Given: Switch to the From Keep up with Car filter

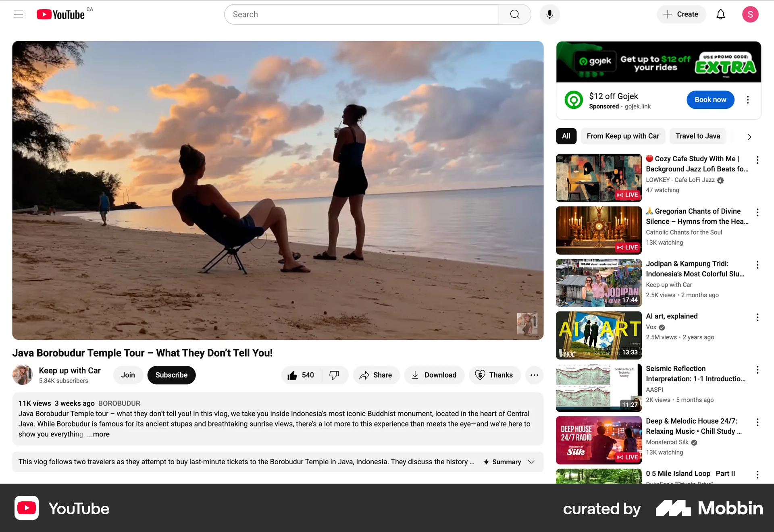Looking at the screenshot, I should [x=623, y=136].
